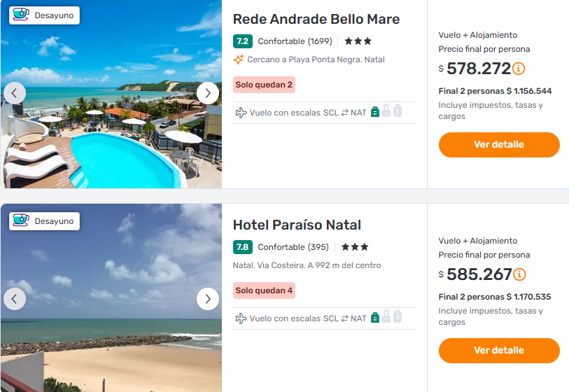Click airplane icon in Hotel Paraíso flight row
This screenshot has height=392, width=569.
[x=241, y=318]
